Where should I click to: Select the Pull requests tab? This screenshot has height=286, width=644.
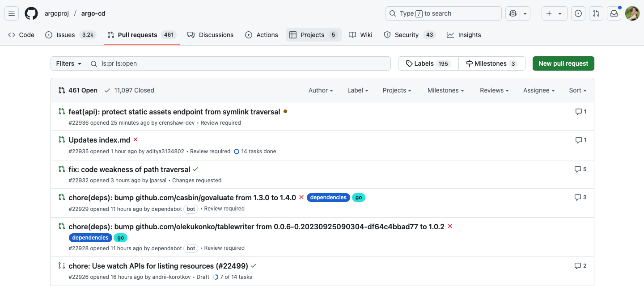click(142, 35)
